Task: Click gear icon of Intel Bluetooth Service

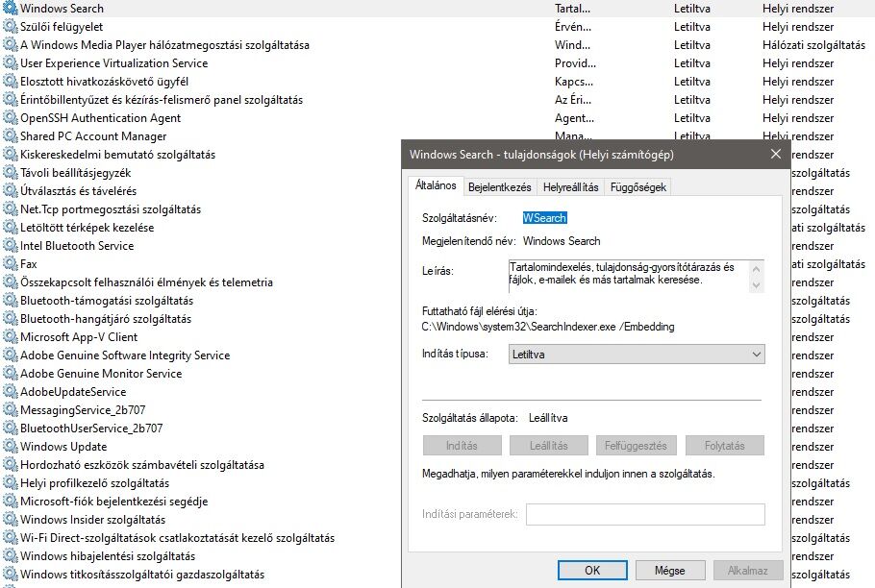Action: [10, 246]
